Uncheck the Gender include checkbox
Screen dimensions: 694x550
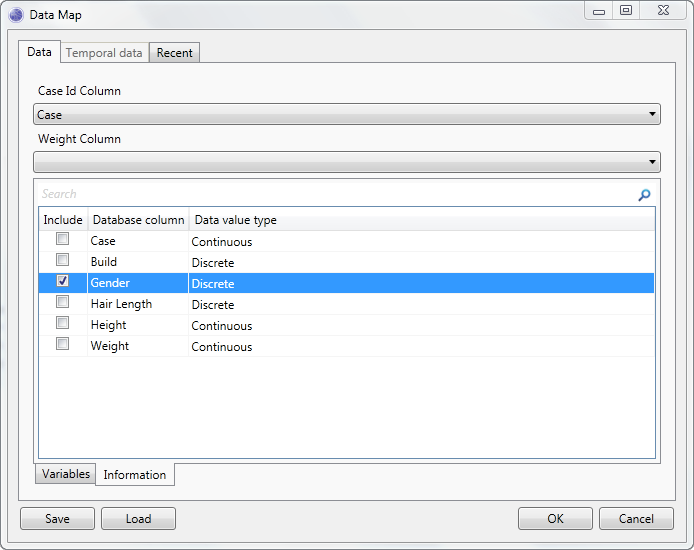63,281
